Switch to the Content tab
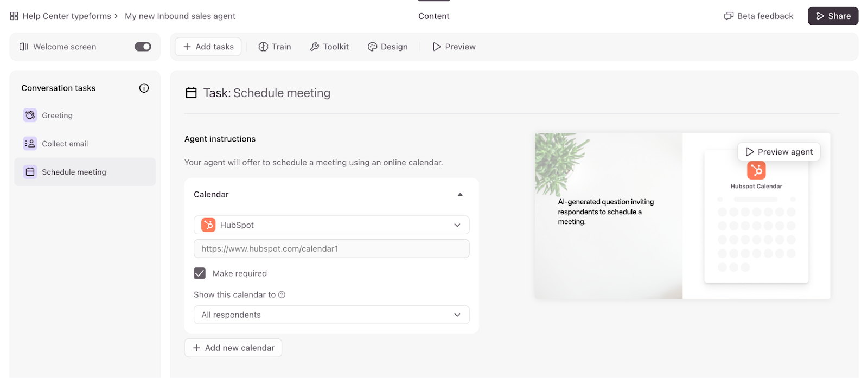This screenshot has height=378, width=868. [433, 16]
